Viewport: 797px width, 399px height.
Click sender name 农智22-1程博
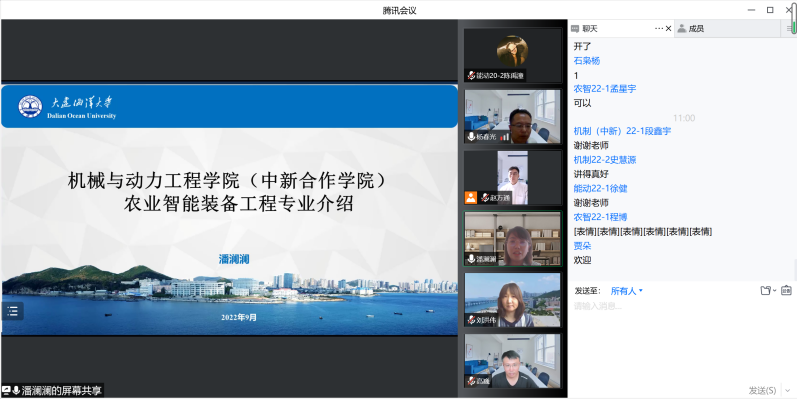[x=600, y=217]
